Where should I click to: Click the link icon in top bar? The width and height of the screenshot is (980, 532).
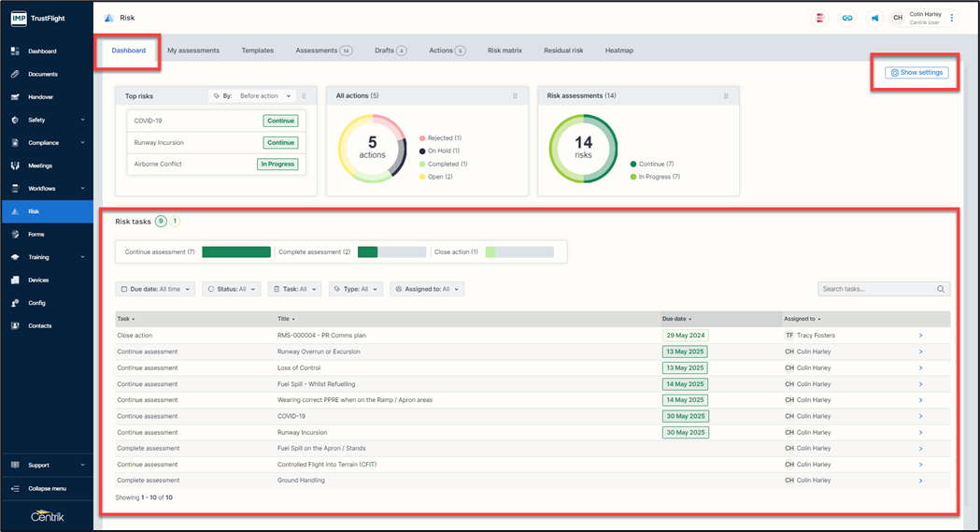[x=847, y=18]
